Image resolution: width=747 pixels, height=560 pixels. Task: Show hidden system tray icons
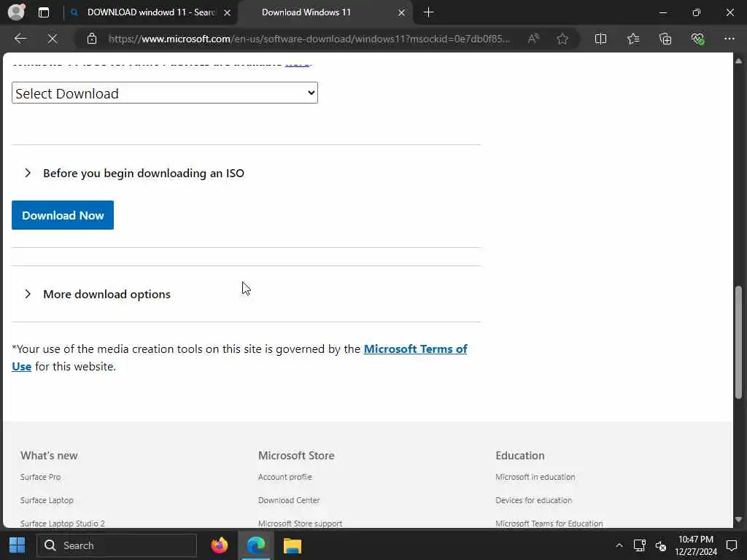(x=619, y=545)
